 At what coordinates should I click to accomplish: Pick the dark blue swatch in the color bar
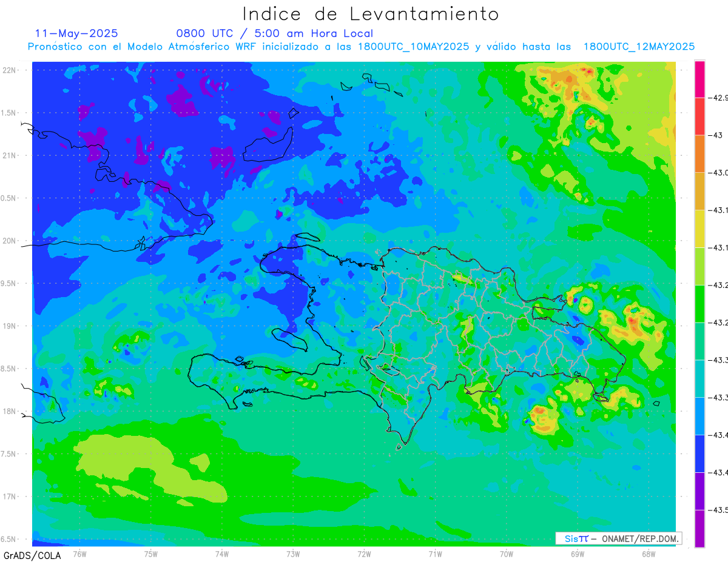pyautogui.click(x=699, y=453)
